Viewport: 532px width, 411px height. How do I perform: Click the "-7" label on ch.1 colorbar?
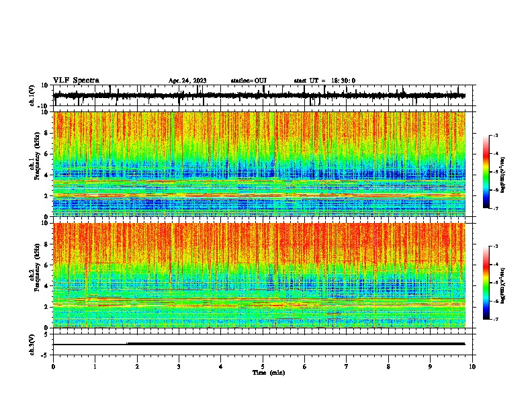point(496,208)
